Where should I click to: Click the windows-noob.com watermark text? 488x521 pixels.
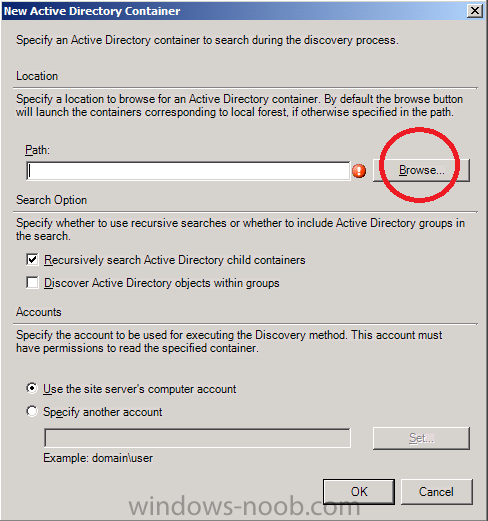pos(244,506)
